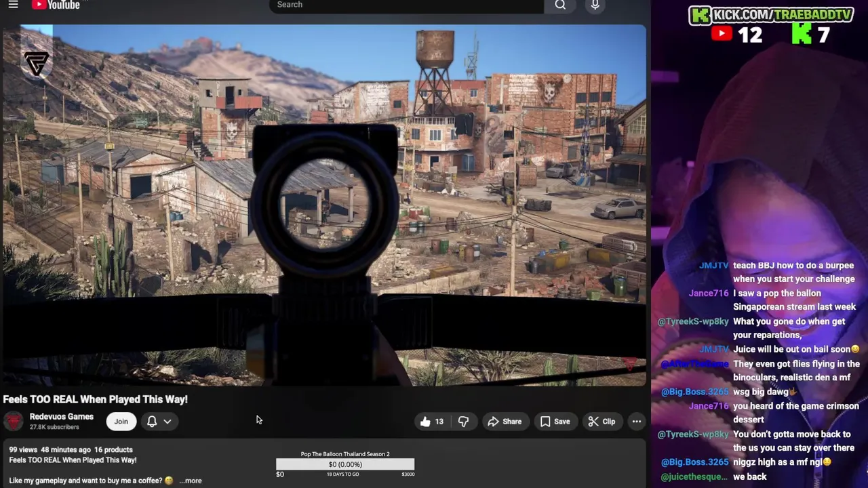Click '27.8K subscribers' text
868x488 pixels.
click(x=54, y=427)
